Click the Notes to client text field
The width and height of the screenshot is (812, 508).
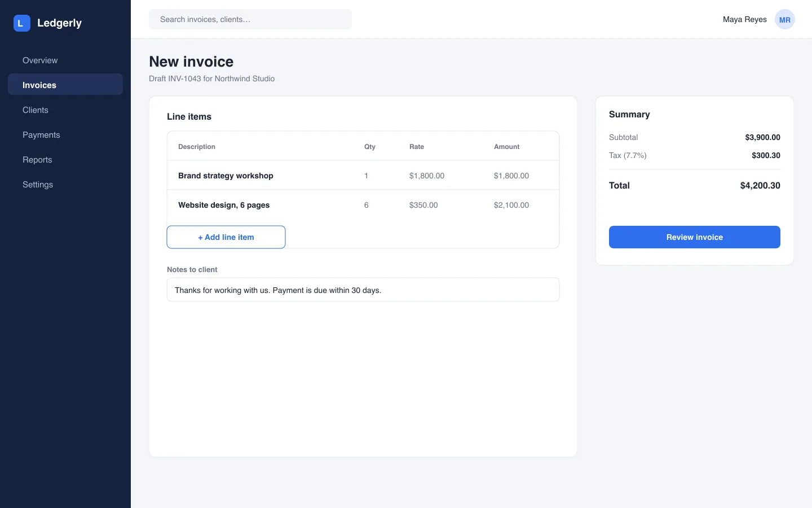coord(363,290)
